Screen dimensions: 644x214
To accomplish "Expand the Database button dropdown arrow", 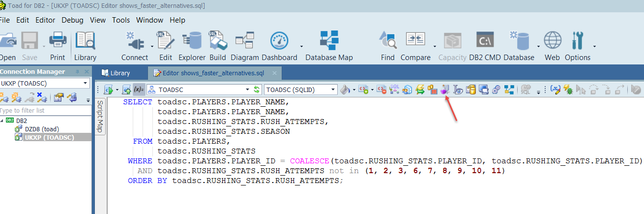I will click(x=538, y=45).
